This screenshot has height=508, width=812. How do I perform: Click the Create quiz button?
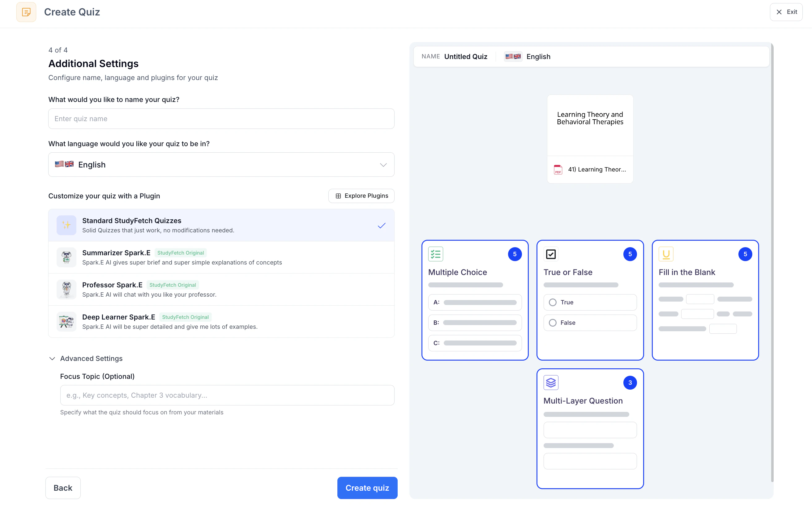(367, 488)
